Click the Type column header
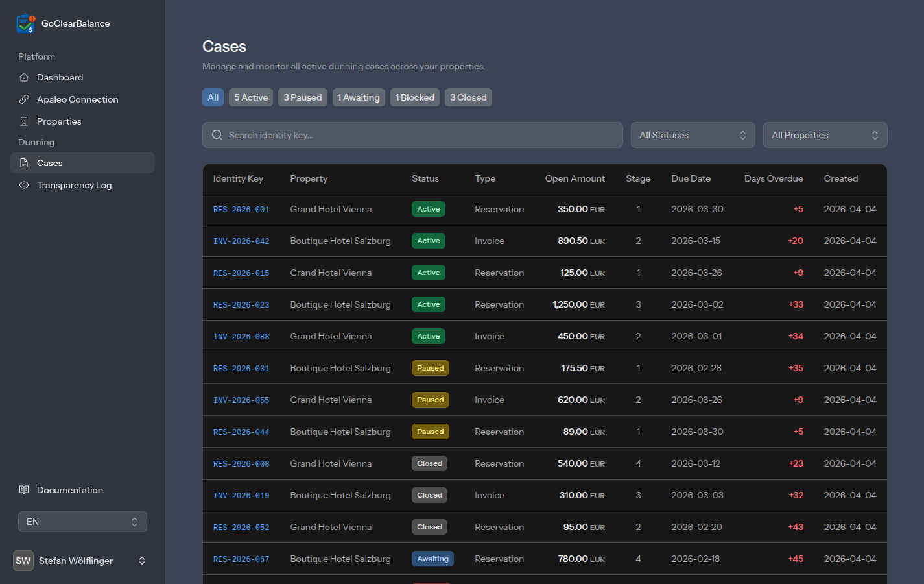Screen dimensions: 924x584 coord(485,178)
